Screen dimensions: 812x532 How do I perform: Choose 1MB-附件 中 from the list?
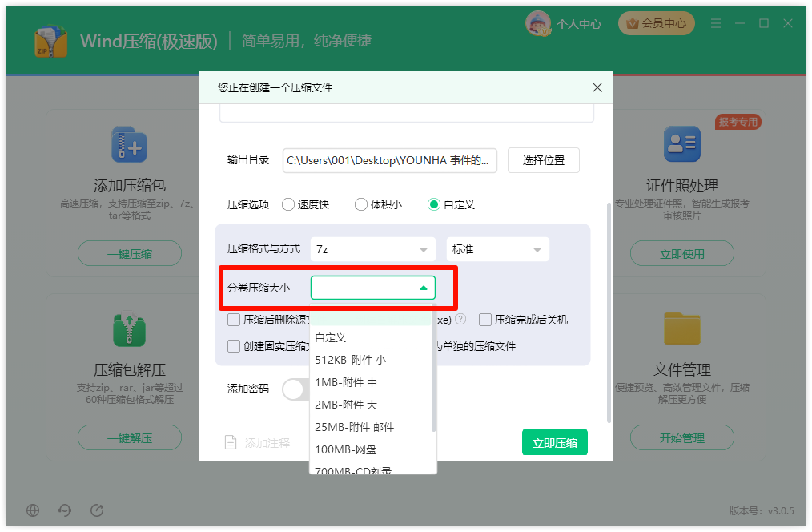[371, 382]
